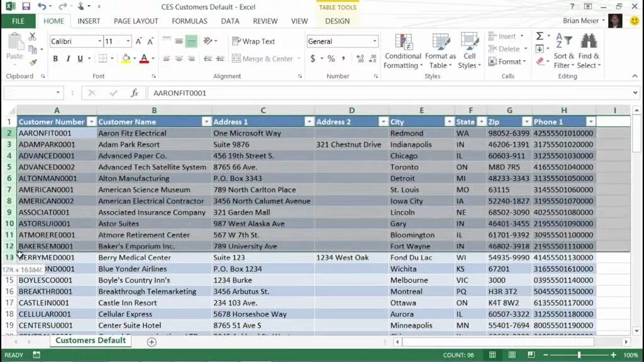Image resolution: width=644 pixels, height=362 pixels.
Task: Switch to Page Break Preview in status bar
Action: tap(531, 354)
